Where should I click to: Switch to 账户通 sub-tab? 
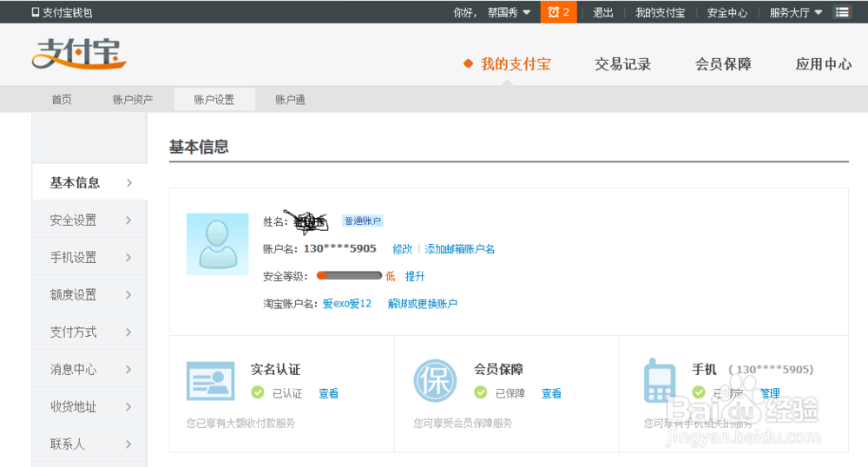[290, 100]
